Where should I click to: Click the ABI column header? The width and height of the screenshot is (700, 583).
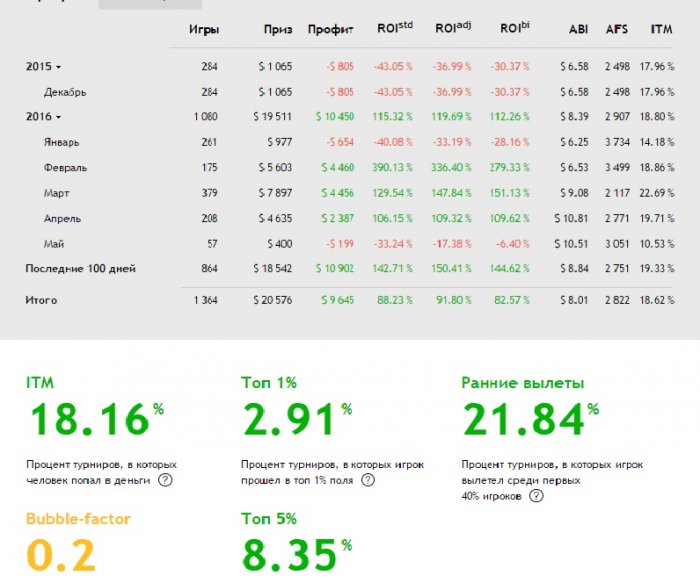coord(579,29)
